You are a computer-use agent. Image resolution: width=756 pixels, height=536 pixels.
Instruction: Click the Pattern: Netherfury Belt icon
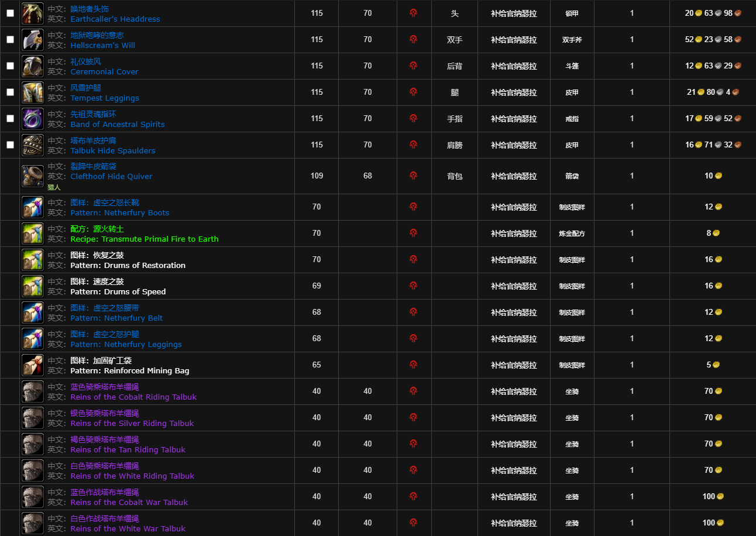(x=33, y=312)
